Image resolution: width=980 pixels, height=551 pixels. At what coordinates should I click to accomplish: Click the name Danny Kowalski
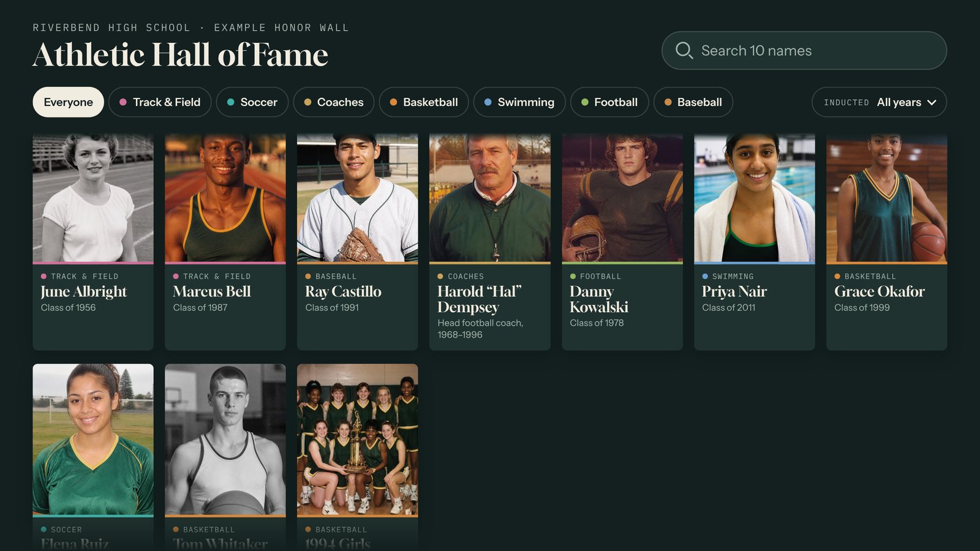point(599,299)
